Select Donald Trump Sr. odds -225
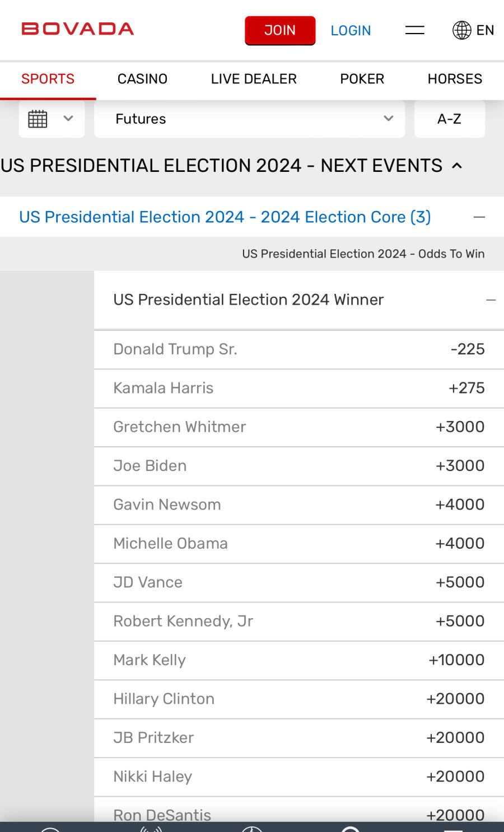The image size is (504, 832). 468,349
